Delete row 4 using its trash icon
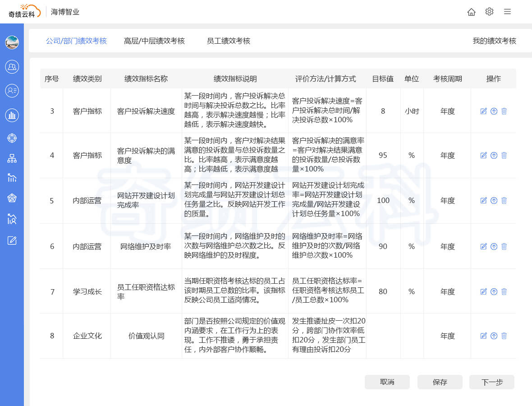Viewport: 532px width, 406px height. (x=504, y=155)
